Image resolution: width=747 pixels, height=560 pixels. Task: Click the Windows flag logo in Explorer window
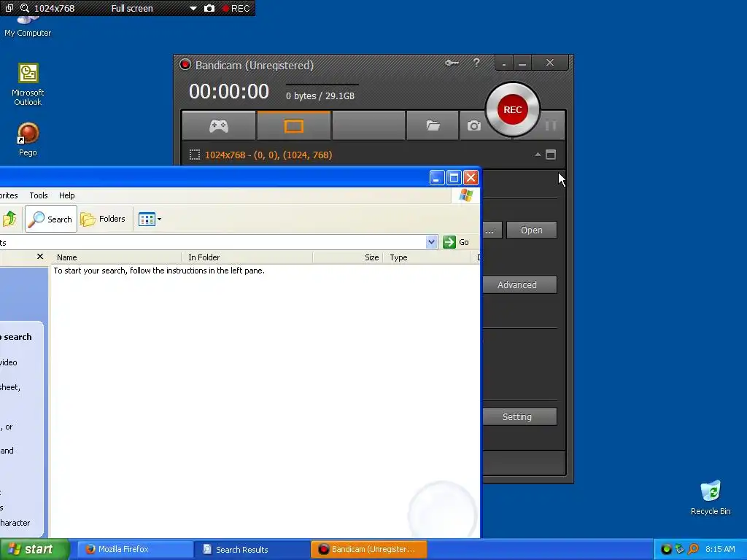coord(466,195)
